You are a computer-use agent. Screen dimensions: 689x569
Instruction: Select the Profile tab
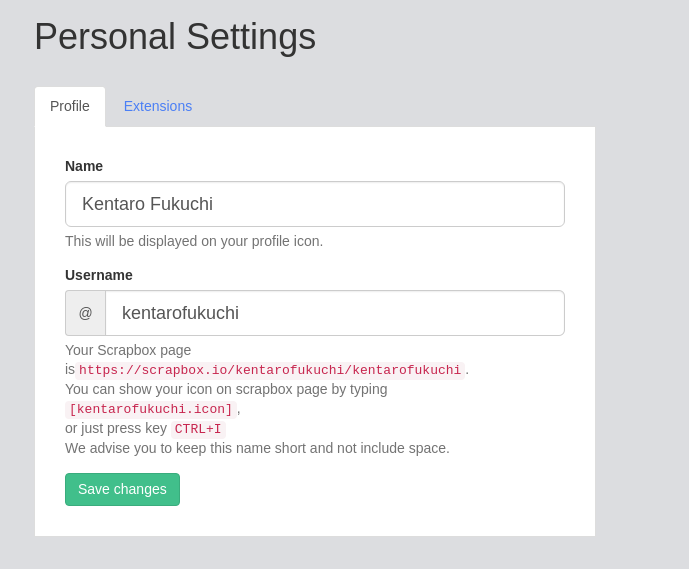click(x=70, y=106)
